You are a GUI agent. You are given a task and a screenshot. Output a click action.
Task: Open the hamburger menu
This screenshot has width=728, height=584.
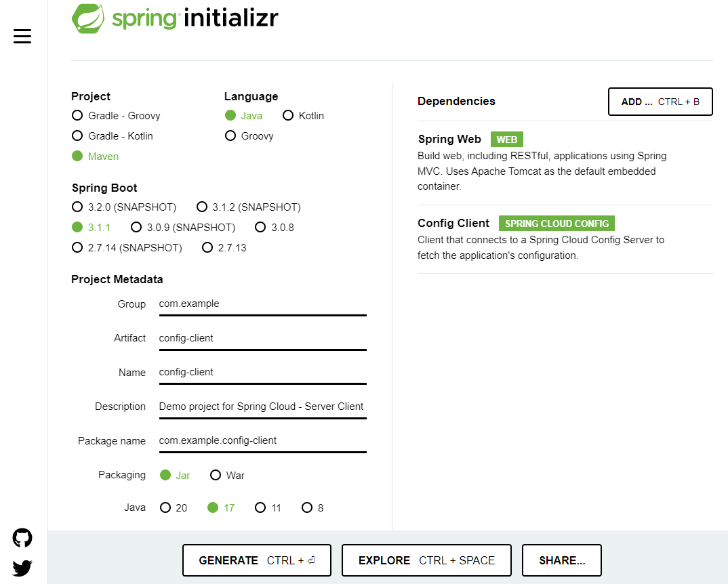click(x=22, y=36)
